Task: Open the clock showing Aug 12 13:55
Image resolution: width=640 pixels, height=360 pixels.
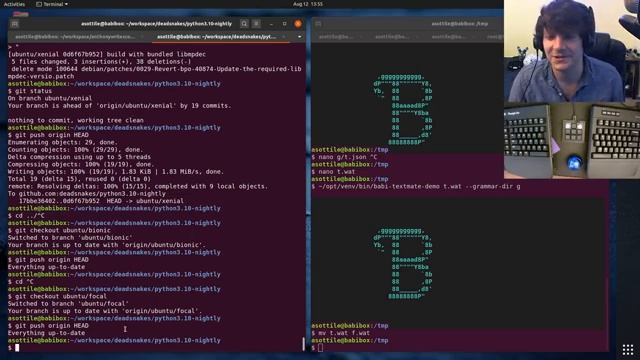Action: 307,4
